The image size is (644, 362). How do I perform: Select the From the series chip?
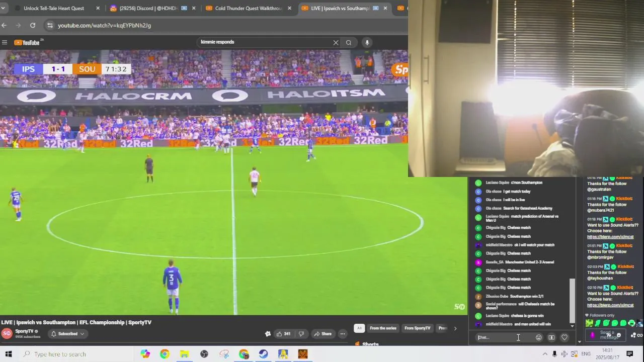click(x=383, y=328)
